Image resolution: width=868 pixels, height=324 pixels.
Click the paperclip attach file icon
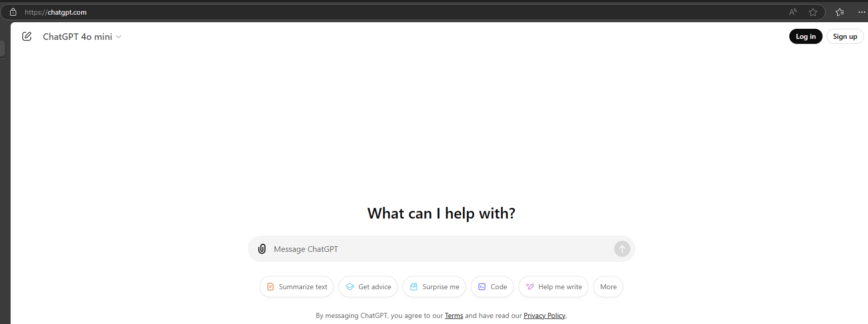pos(262,249)
